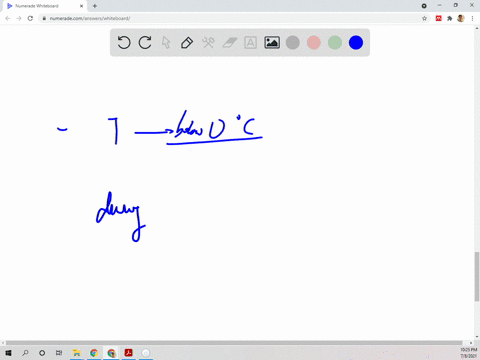Open a new browser tab
The height and width of the screenshot is (360, 480).
95,6
